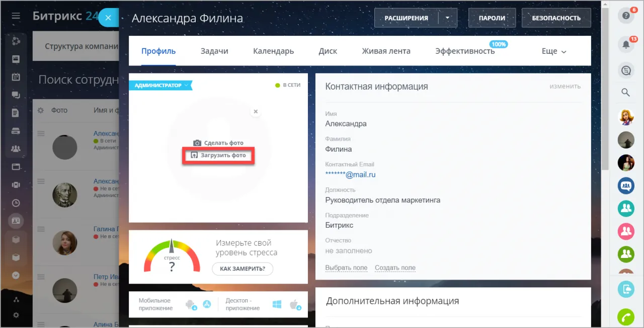Click the БЕЗОПАСНОСТЬ button
The height and width of the screenshot is (328, 644).
(x=556, y=18)
